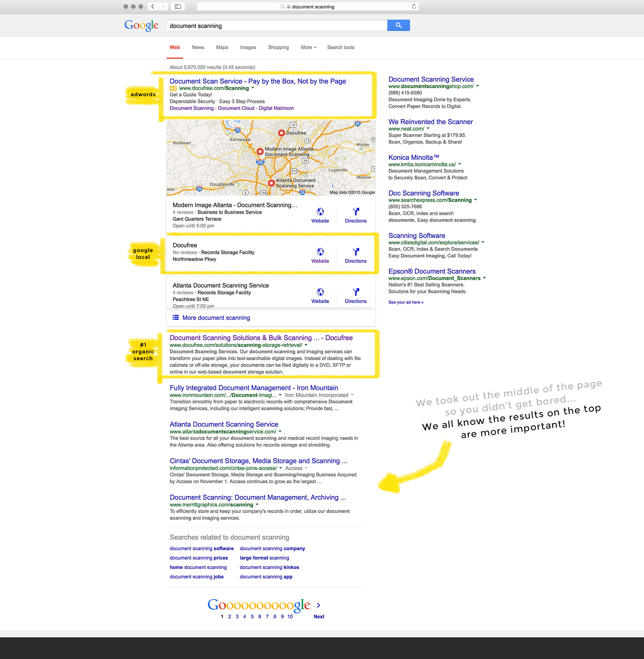Get Directions icon for Modern Image Atlanta
The image size is (644, 659).
[x=356, y=212]
